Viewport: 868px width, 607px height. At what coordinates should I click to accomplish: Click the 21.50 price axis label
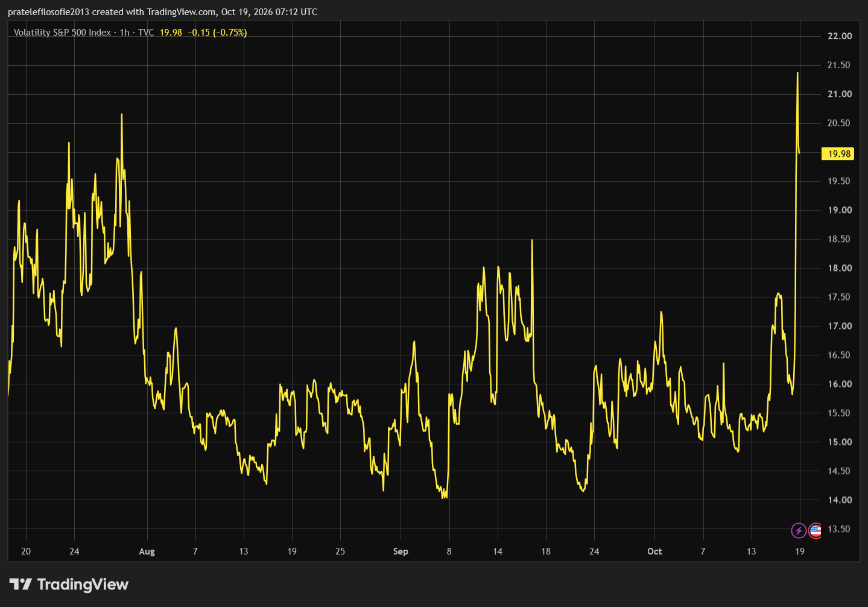(x=840, y=65)
